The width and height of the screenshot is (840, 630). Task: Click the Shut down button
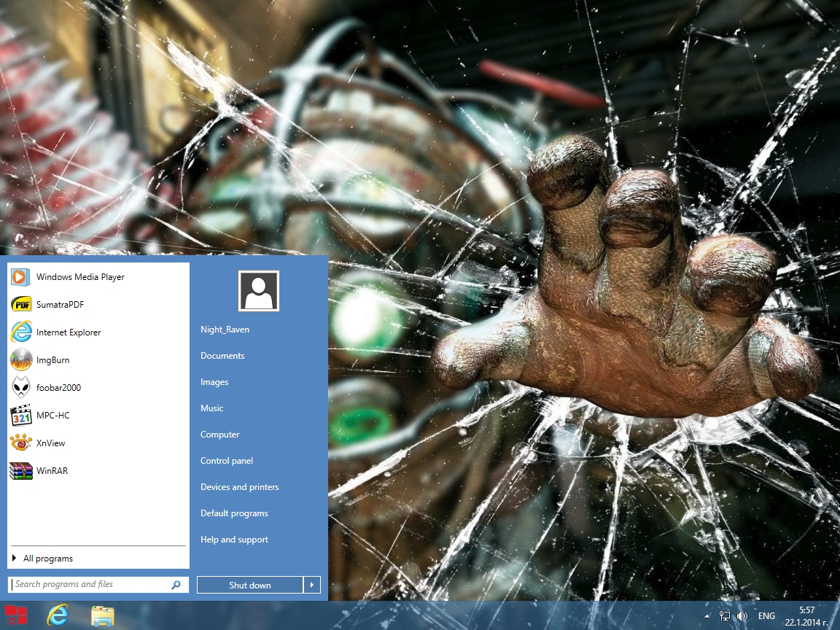tap(250, 585)
